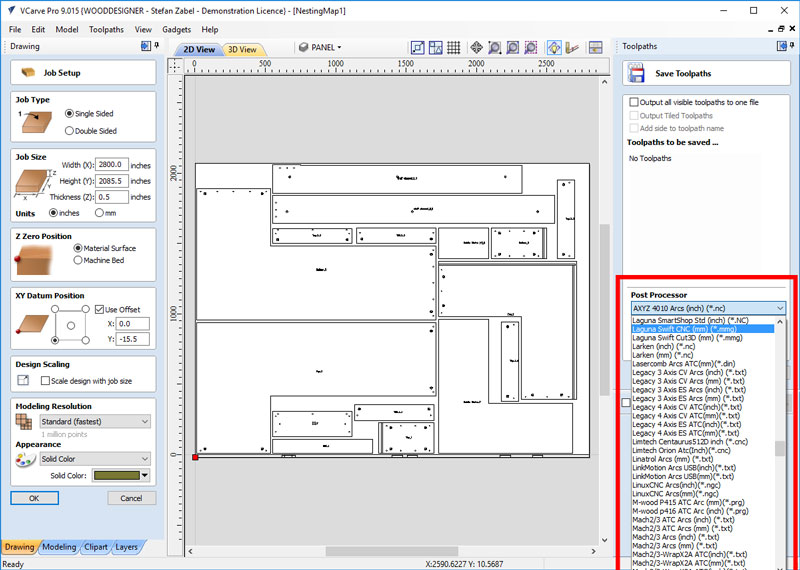Click the ruler origin corner icon
This screenshot has height=570, width=800.
174,65
